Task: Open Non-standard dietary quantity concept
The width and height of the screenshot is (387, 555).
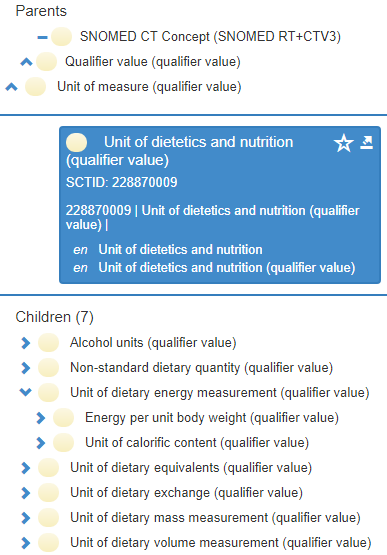Action: tap(201, 368)
